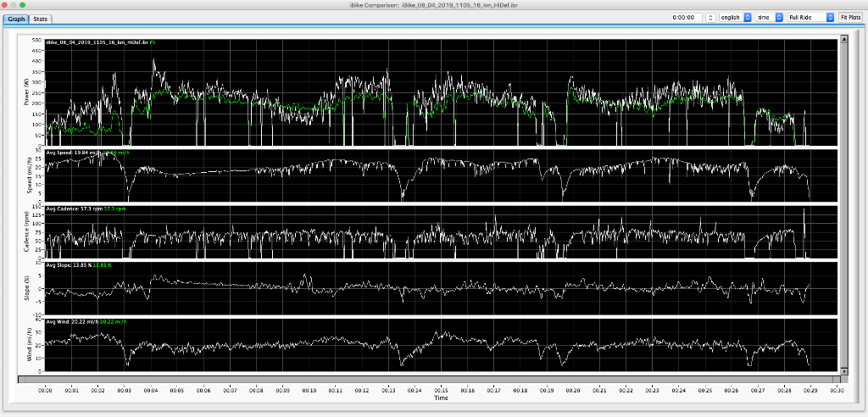Click the vertical scrollbar track
The image size is (868, 417).
pyautogui.click(x=843, y=203)
